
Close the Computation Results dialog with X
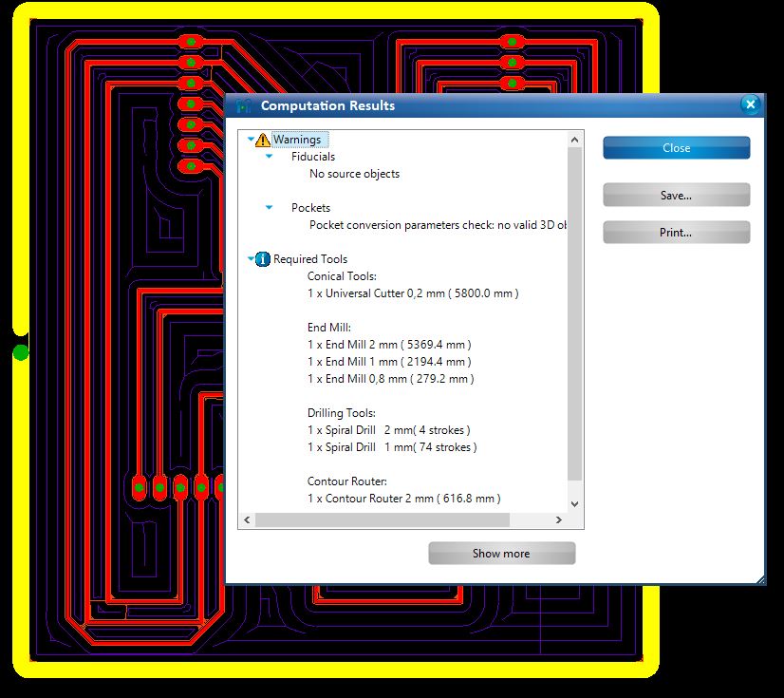click(750, 104)
